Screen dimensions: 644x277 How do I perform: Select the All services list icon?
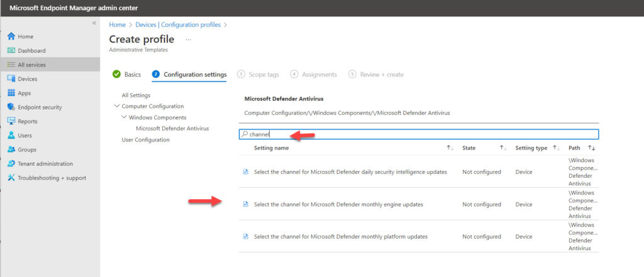coord(11,65)
